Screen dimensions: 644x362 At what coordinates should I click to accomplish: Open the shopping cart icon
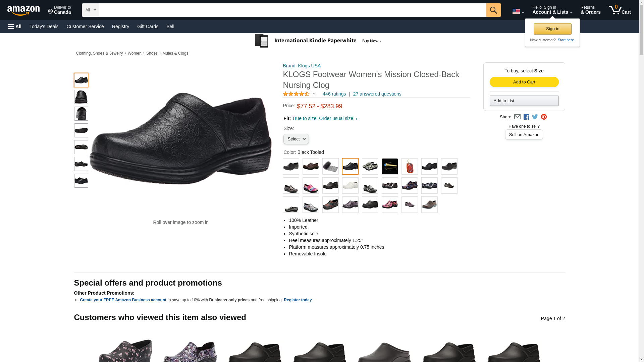click(x=620, y=10)
